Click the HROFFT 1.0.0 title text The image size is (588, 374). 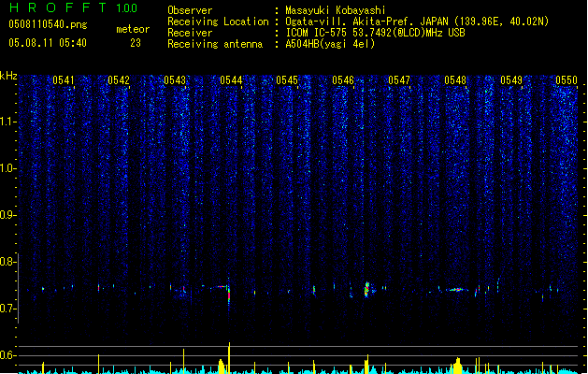pyautogui.click(x=74, y=7)
